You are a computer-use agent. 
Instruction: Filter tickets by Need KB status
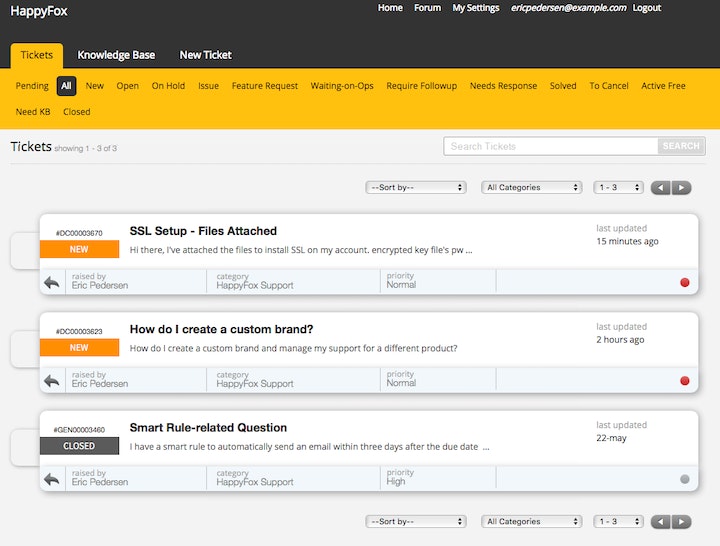pyautogui.click(x=33, y=112)
